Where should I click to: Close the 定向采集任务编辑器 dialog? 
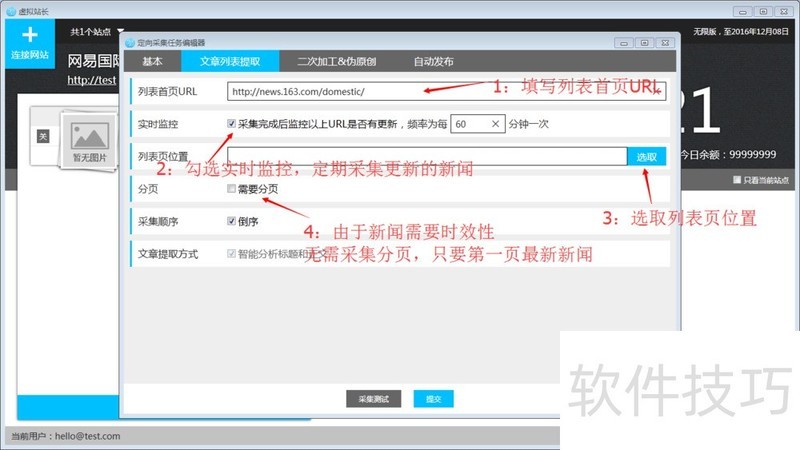pos(665,43)
